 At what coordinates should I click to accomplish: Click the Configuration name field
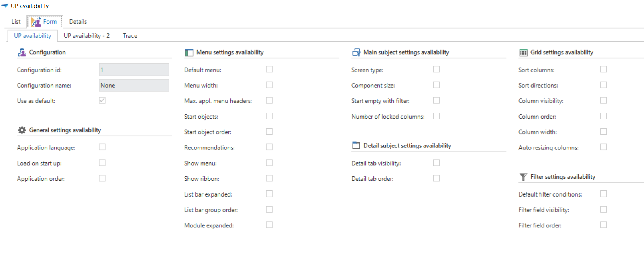coord(134,85)
